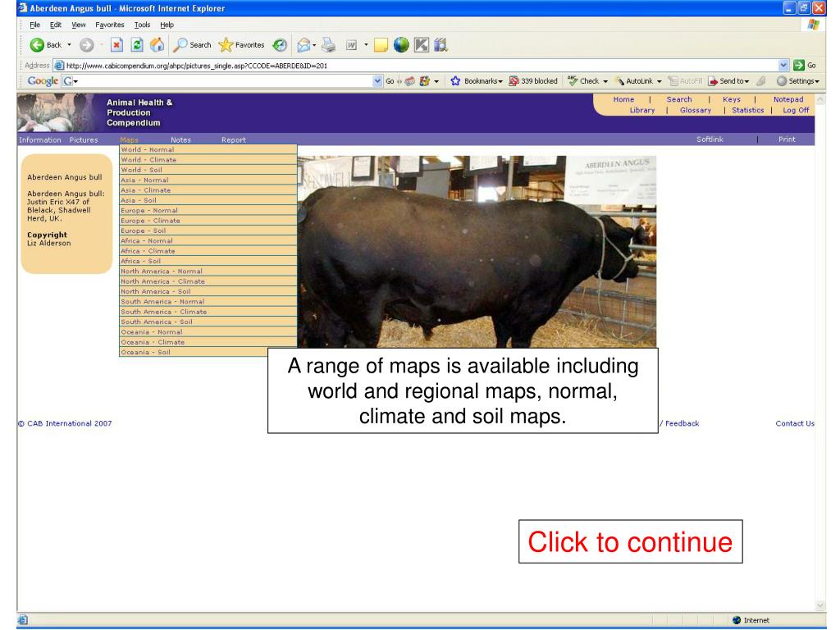840x630 pixels.
Task: Open the Notes tab
Action: [180, 139]
